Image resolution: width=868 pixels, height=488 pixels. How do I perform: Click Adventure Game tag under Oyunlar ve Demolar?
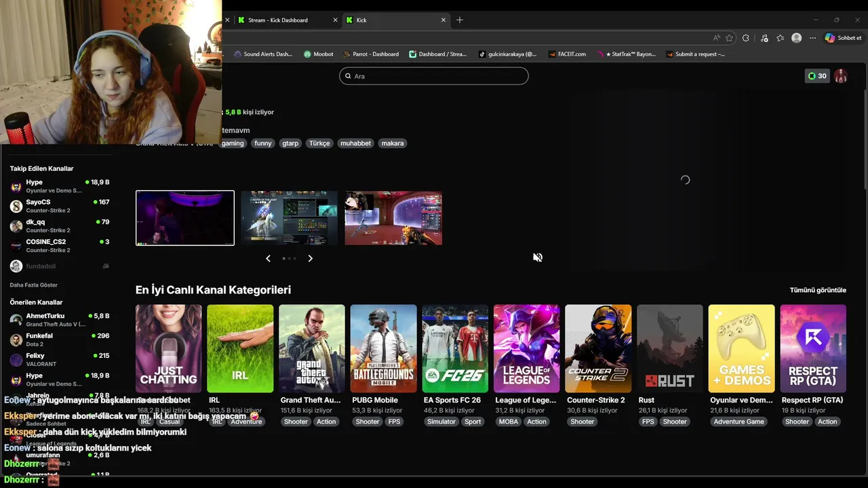coord(738,422)
